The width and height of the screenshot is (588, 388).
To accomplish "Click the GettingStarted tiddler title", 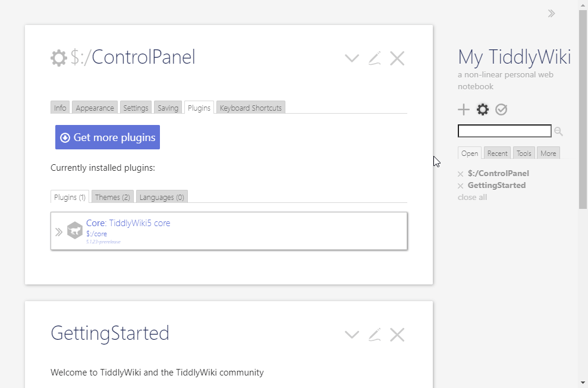I will click(110, 334).
